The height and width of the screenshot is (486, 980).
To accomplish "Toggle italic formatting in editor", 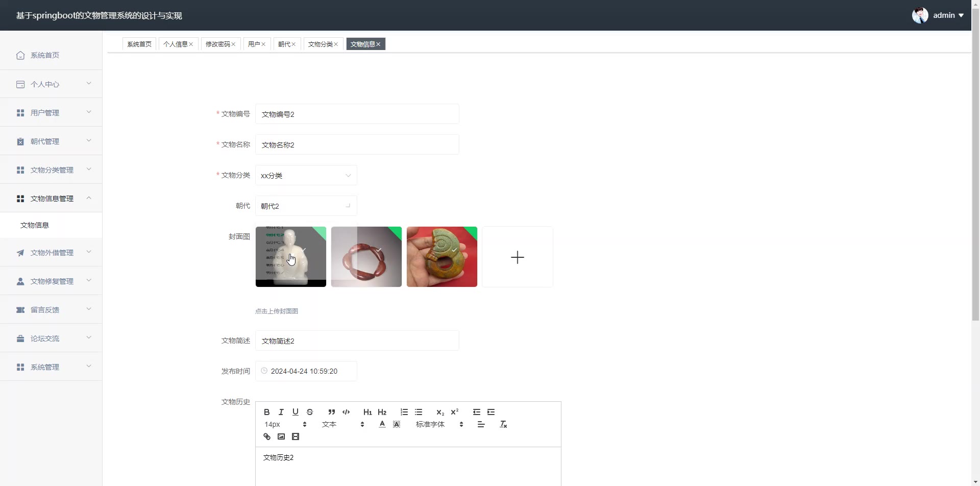I will [281, 412].
